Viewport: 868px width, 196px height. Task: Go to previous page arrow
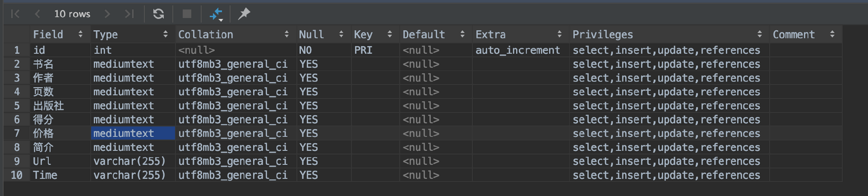pos(38,14)
